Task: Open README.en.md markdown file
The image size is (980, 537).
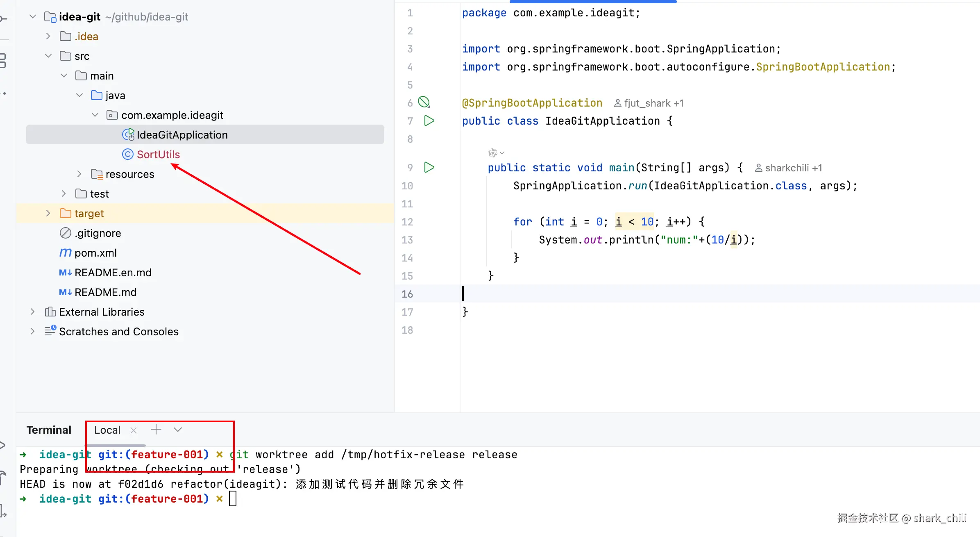Action: coord(113,273)
